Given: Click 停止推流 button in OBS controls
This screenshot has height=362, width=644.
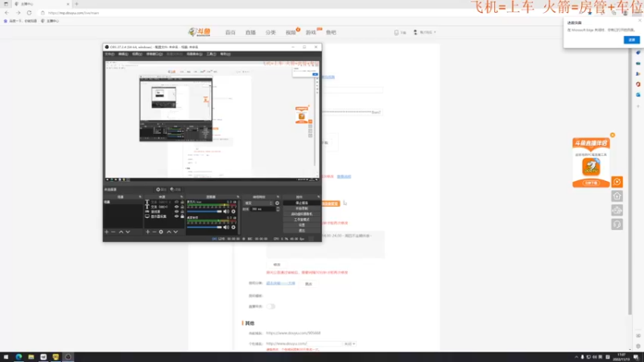Looking at the screenshot, I should [x=301, y=203].
